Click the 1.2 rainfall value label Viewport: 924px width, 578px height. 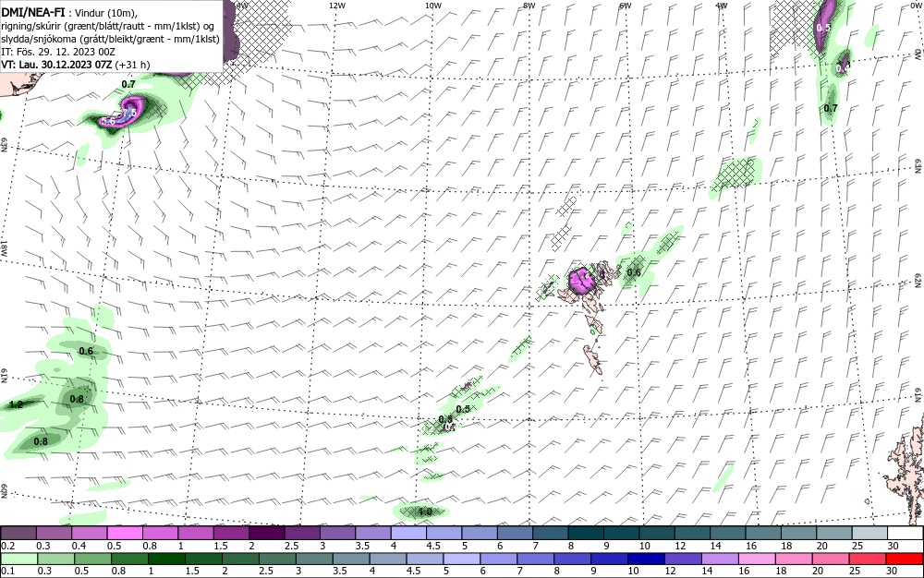click(16, 404)
